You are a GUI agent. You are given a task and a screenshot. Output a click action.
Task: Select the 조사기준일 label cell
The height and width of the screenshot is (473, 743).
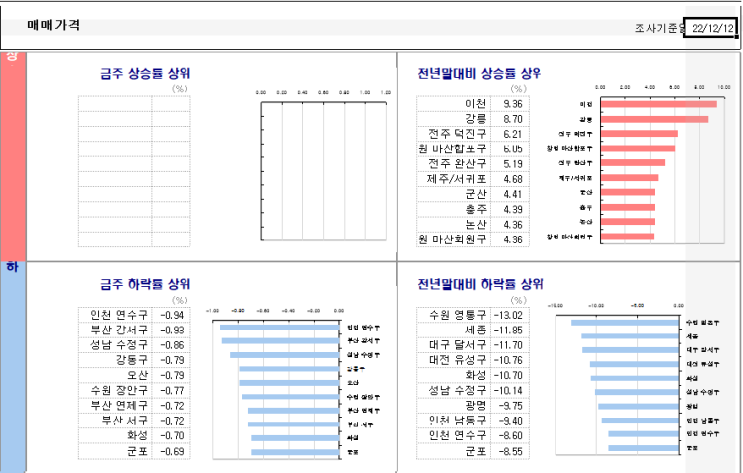pyautogui.click(x=660, y=28)
